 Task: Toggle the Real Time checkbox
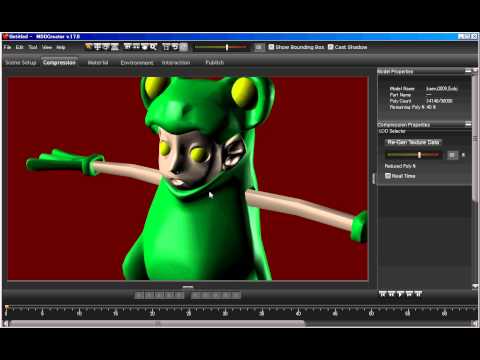(388, 176)
